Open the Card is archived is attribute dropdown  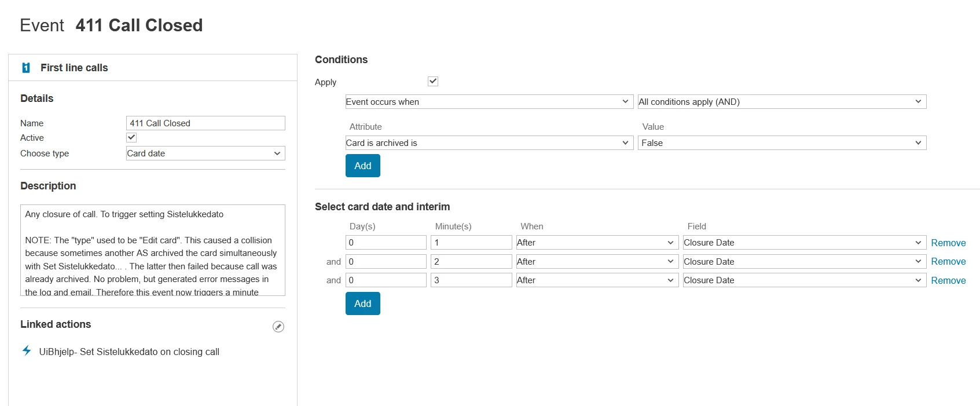(487, 143)
